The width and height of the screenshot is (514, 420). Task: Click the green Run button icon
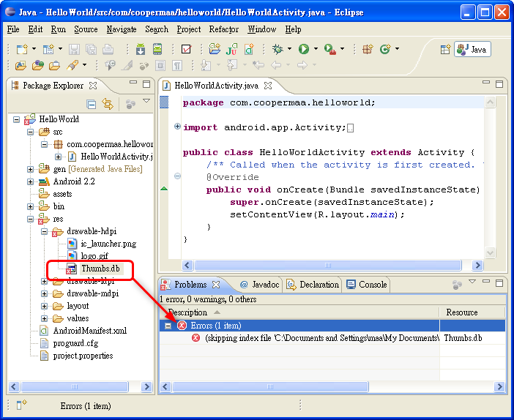(304, 49)
